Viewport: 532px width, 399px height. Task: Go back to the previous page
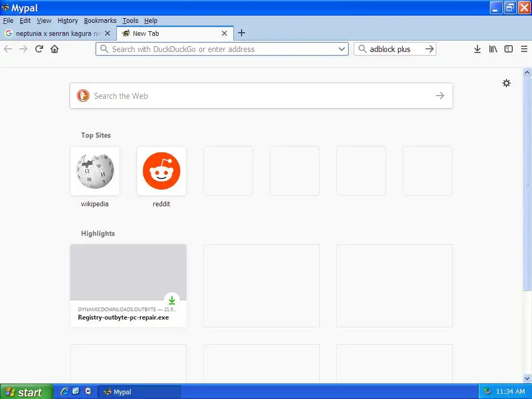pos(8,49)
